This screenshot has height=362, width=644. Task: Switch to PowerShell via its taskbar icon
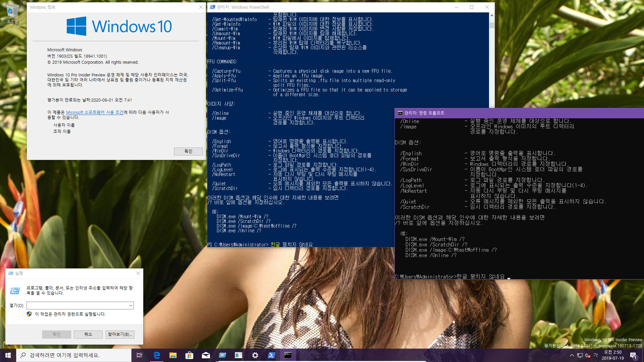click(272, 355)
